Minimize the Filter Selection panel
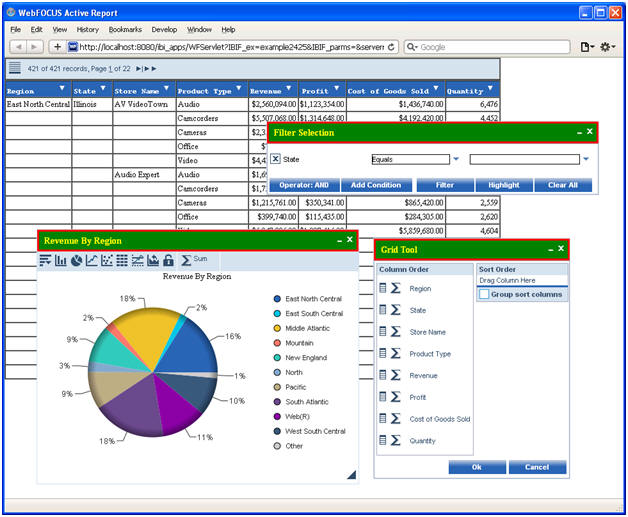 click(579, 132)
